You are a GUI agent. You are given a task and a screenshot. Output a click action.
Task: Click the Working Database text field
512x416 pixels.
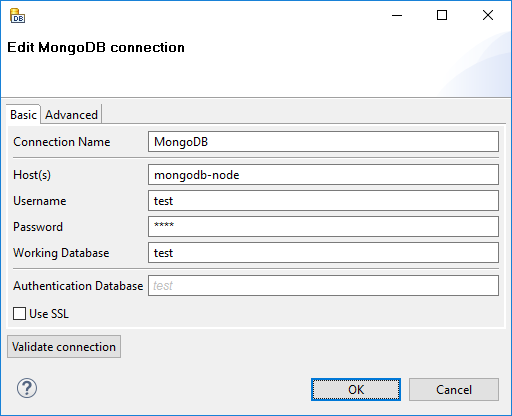point(323,253)
